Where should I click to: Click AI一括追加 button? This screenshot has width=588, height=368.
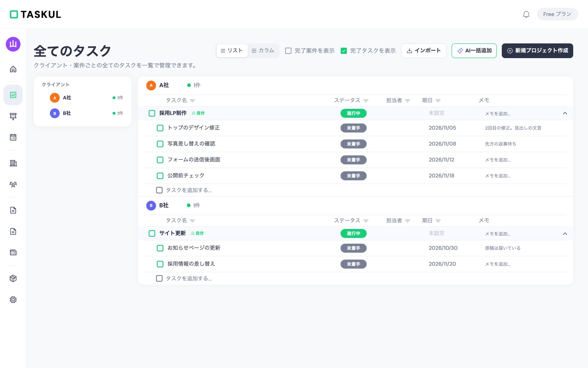pos(474,51)
